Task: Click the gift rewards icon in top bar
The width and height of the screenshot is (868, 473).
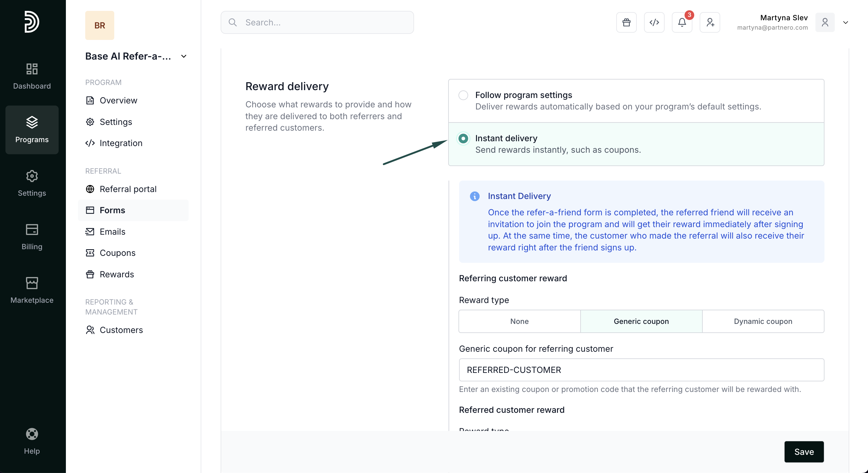Action: (626, 22)
